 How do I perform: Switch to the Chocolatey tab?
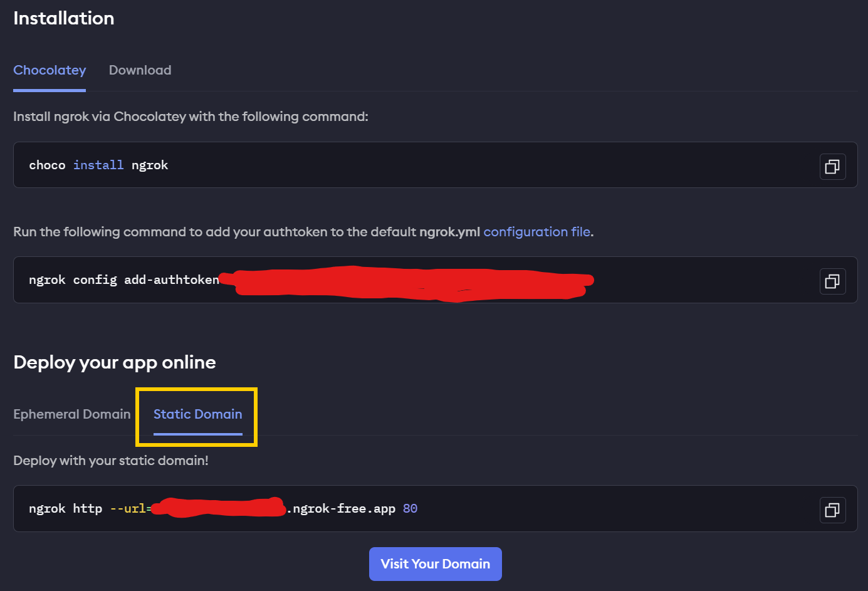[50, 70]
